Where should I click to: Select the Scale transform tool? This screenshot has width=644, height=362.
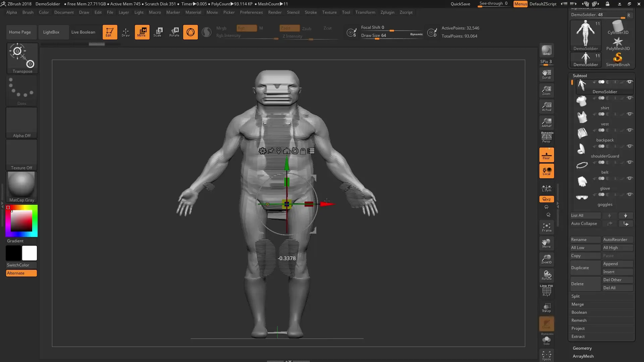pyautogui.click(x=158, y=32)
